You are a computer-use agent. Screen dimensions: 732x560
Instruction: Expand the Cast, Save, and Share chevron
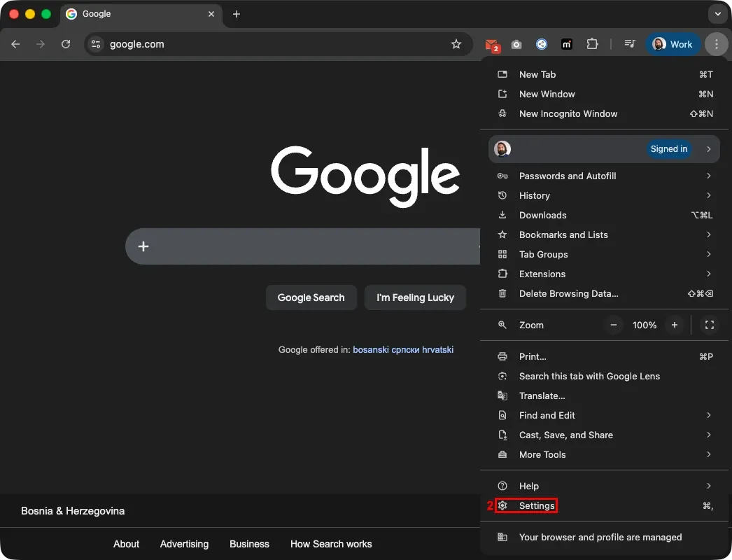click(709, 435)
